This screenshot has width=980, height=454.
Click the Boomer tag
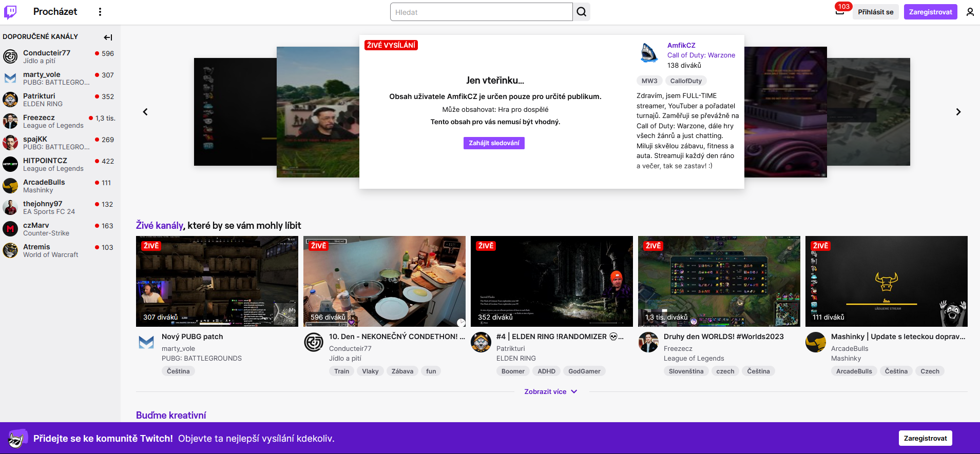(x=513, y=371)
